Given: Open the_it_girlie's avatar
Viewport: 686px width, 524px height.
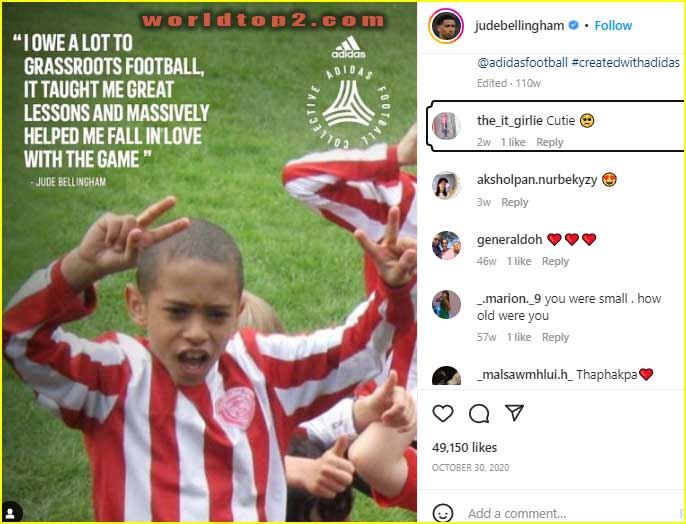Looking at the screenshot, I should pyautogui.click(x=446, y=126).
